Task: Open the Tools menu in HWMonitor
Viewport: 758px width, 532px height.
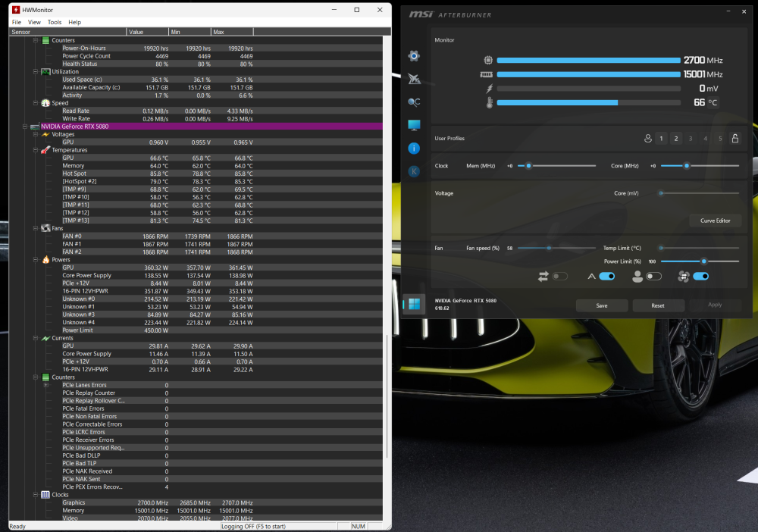Action: 55,22
